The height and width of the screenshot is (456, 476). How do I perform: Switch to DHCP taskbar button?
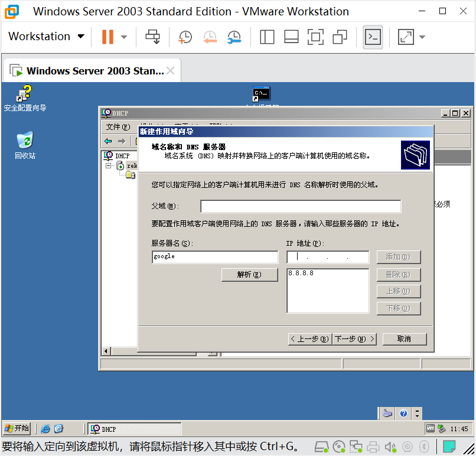tap(135, 429)
